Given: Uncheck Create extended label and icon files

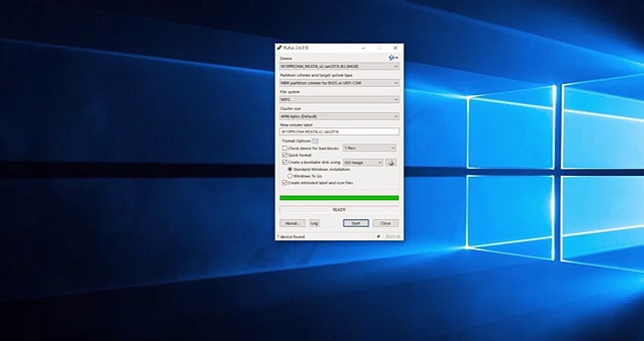Looking at the screenshot, I should pos(284,182).
